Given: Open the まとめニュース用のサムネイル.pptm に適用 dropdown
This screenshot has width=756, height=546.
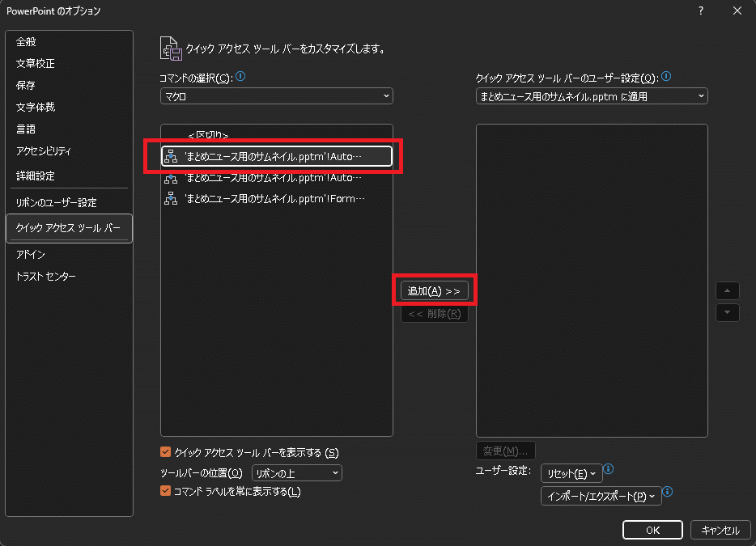Looking at the screenshot, I should coord(592,96).
